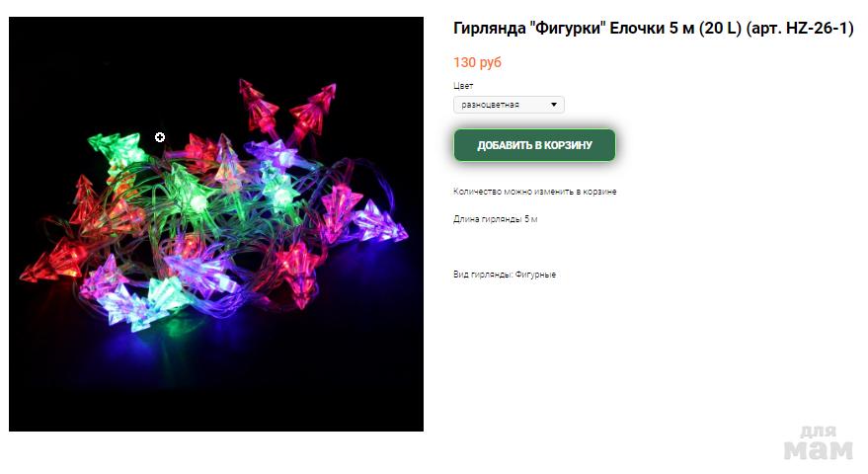Click the 'Длина гирлянды 5 м' line
868x474 pixels.
[x=496, y=219]
